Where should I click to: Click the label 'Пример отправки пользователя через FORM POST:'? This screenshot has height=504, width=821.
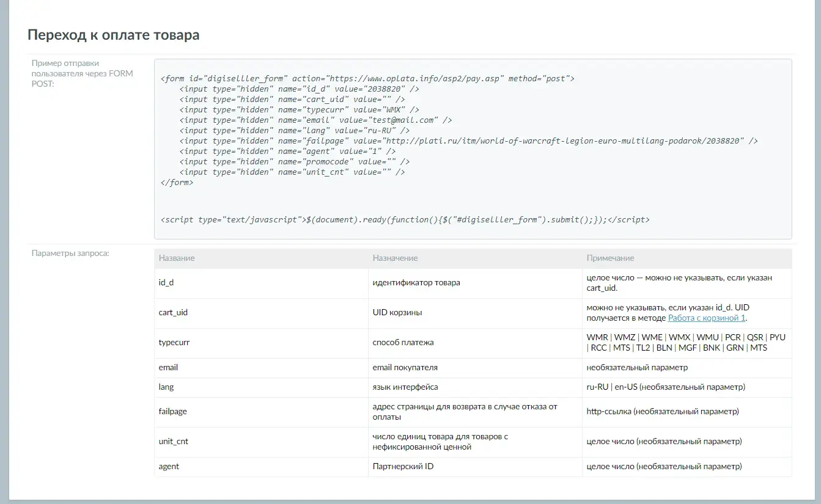82,73
